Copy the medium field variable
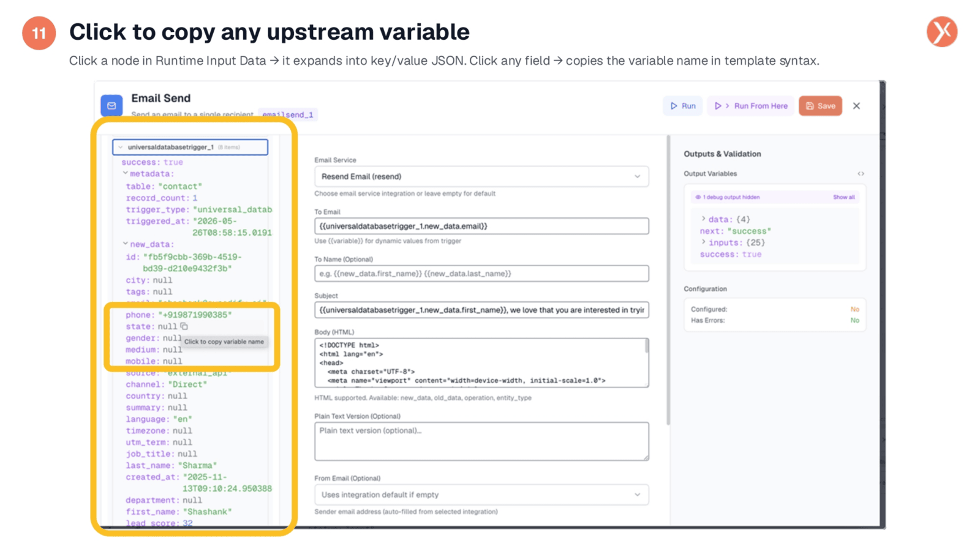This screenshot has width=980, height=551. click(154, 350)
